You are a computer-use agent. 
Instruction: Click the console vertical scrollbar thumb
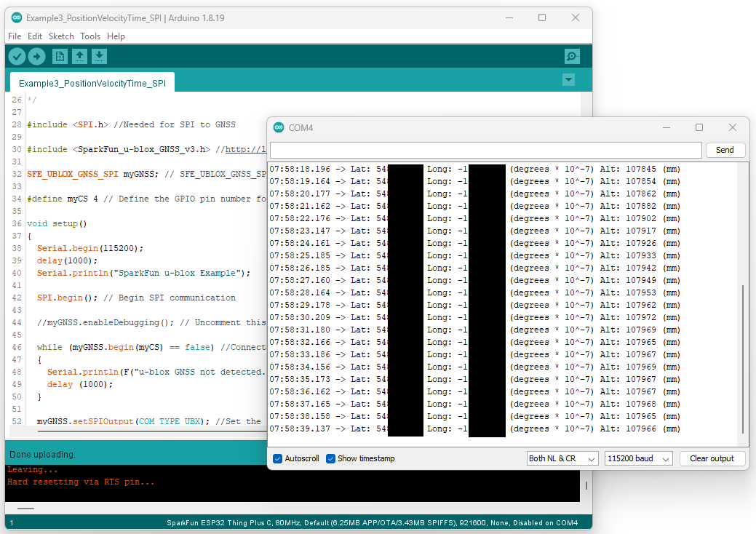point(586,485)
